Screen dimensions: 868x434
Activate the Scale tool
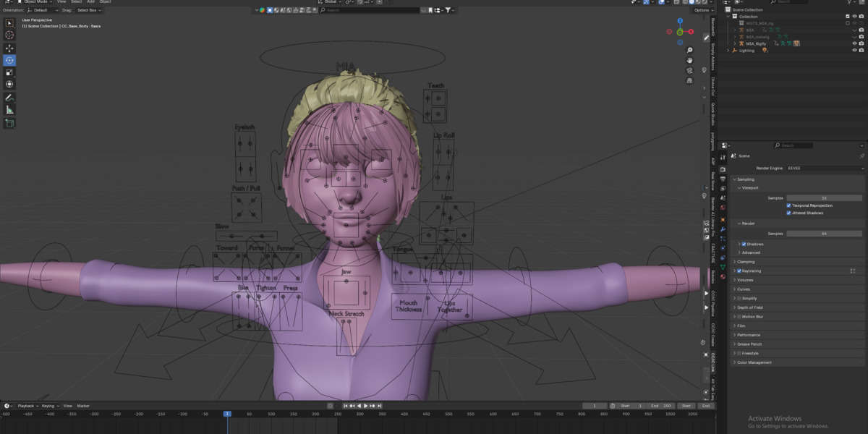click(9, 72)
